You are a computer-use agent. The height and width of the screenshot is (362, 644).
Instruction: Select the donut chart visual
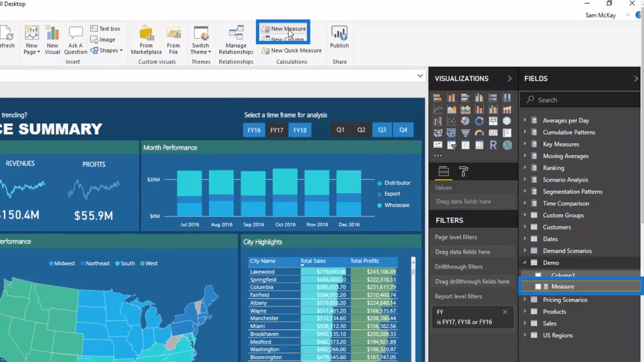pos(479,121)
